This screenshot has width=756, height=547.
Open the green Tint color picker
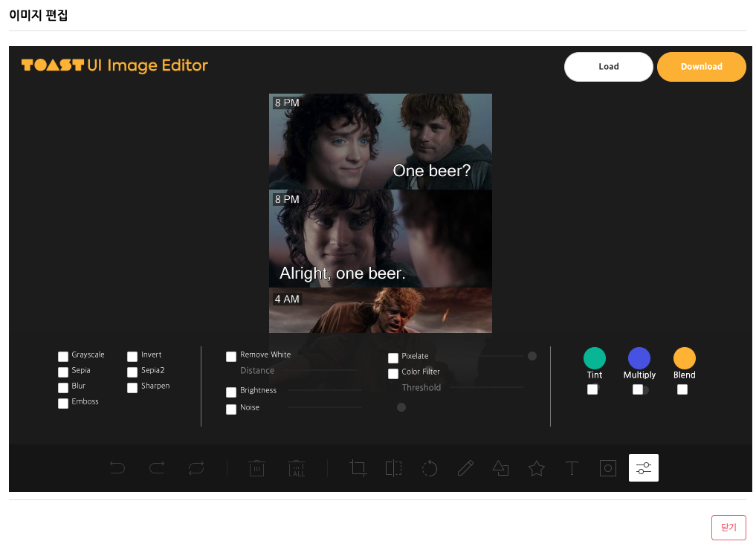[595, 358]
